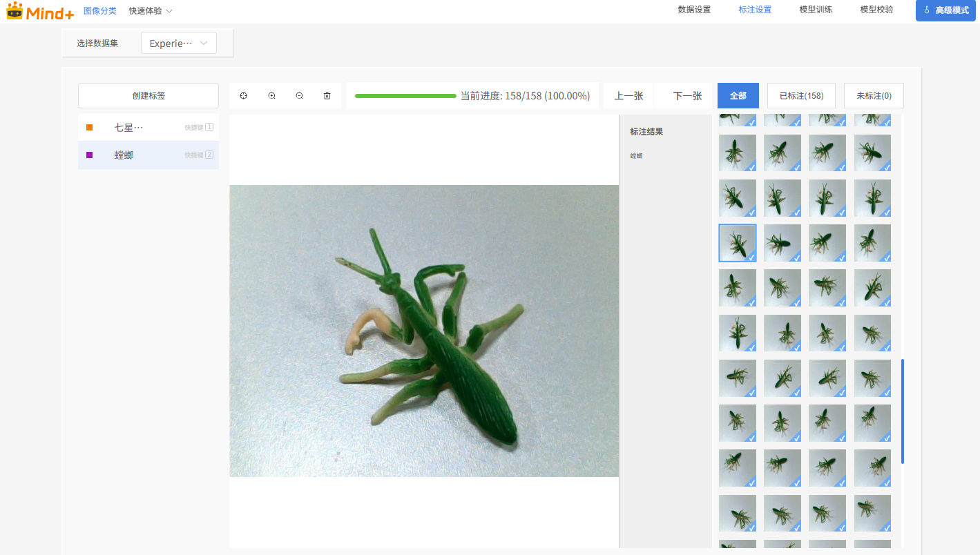Image resolution: width=980 pixels, height=555 pixels.
Task: Click the Mind+ robot logo
Action: point(15,10)
